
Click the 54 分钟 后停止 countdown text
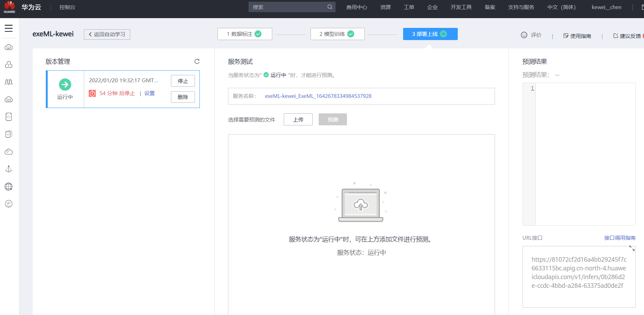pos(117,93)
